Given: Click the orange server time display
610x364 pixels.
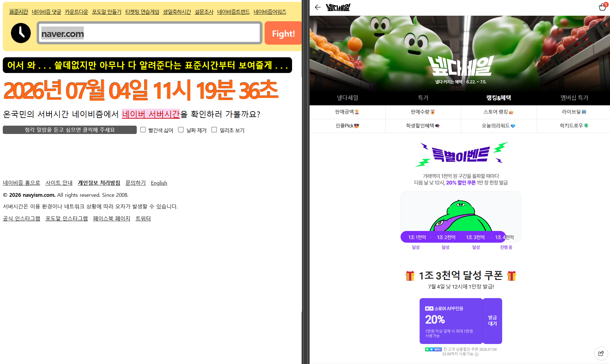Looking at the screenshot, I should [141, 90].
